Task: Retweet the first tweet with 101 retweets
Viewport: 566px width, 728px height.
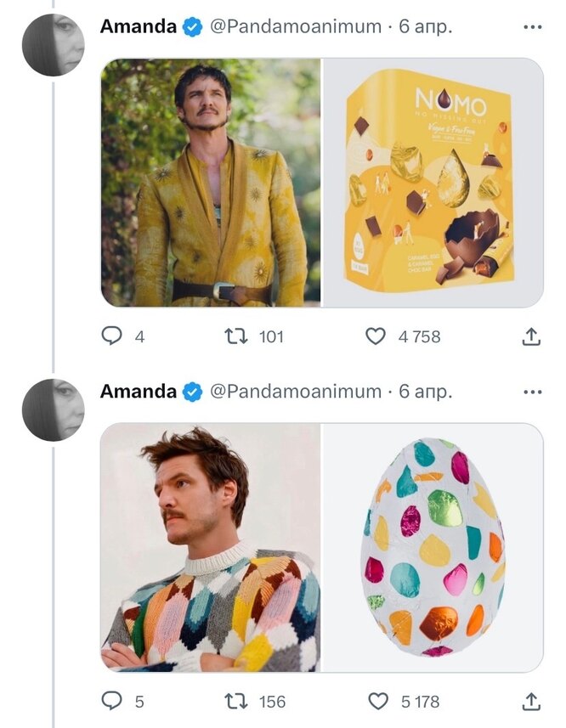Action: [235, 336]
